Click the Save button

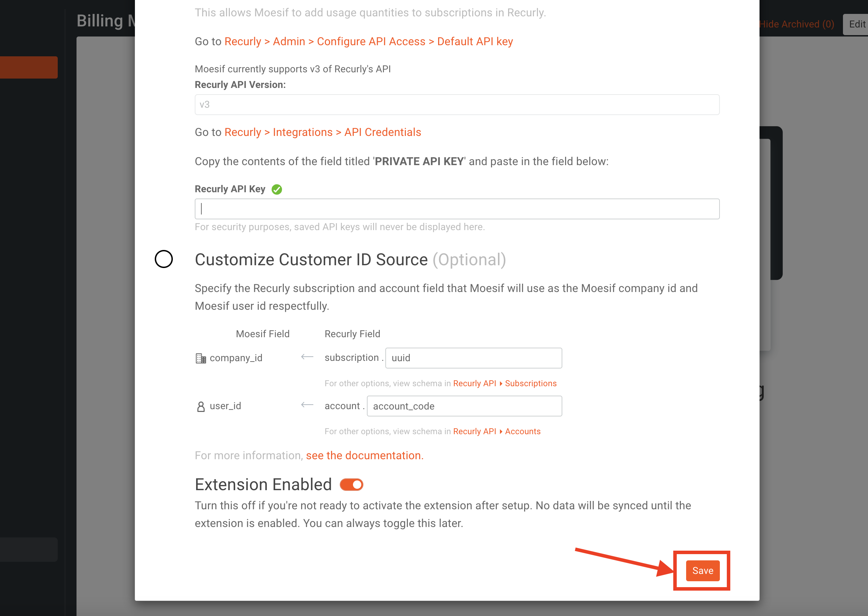click(x=702, y=570)
